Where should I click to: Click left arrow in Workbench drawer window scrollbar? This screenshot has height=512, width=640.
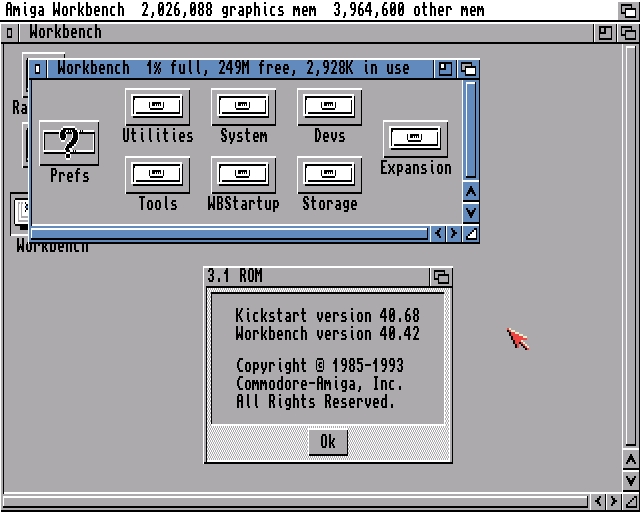coord(438,234)
